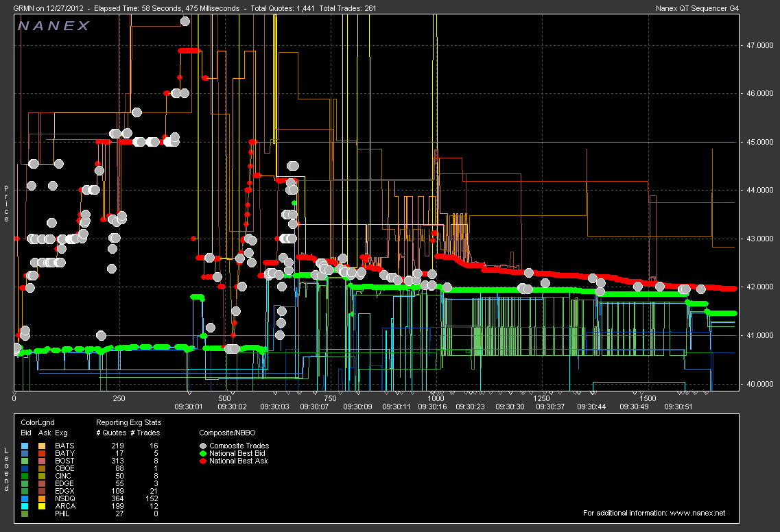Select the BATS bid color swatch
This screenshot has height=532, width=780.
click(25, 446)
